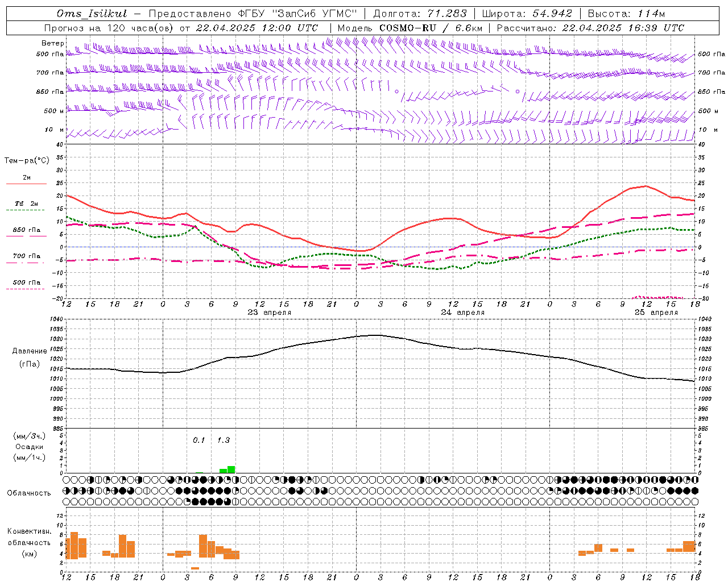Click the 23 апреля date label
This screenshot has height=582, width=728.
click(x=269, y=313)
